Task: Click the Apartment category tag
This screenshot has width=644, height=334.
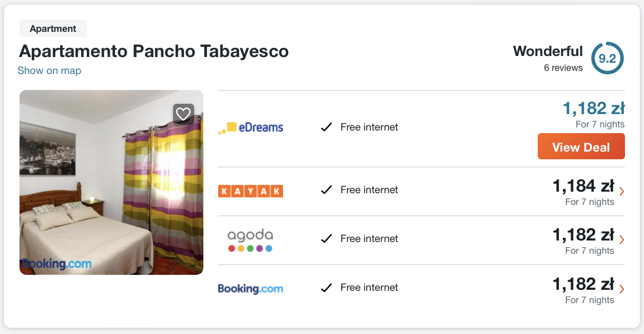Action: point(53,29)
